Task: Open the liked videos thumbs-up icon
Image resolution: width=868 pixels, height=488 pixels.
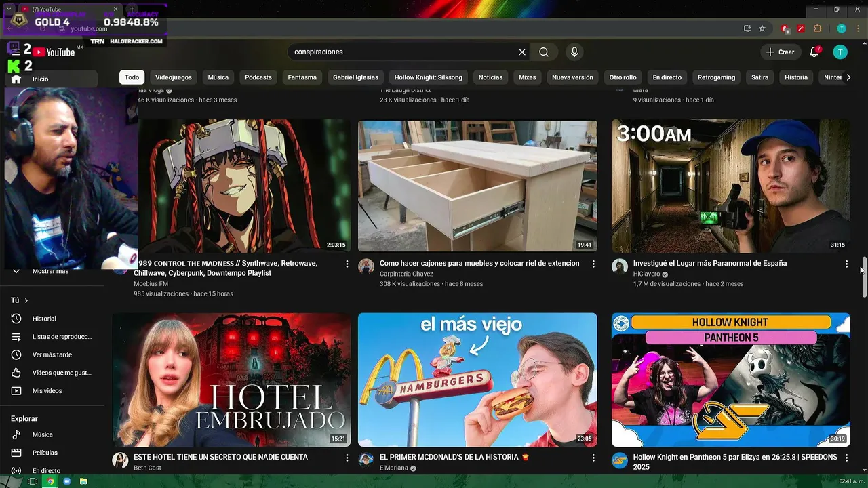Action: (x=17, y=373)
